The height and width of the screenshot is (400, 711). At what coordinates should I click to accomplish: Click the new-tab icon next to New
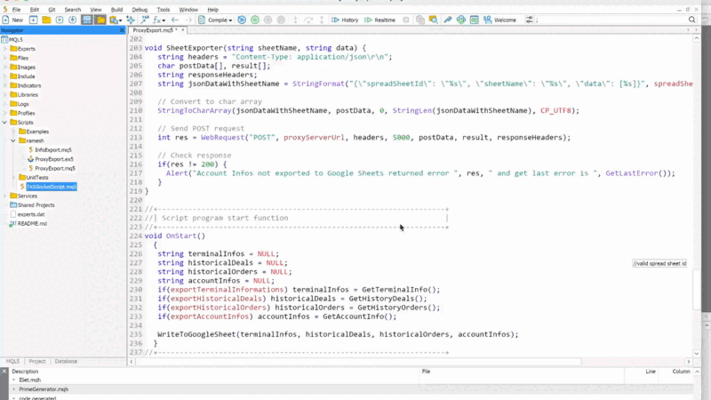click(x=33, y=20)
